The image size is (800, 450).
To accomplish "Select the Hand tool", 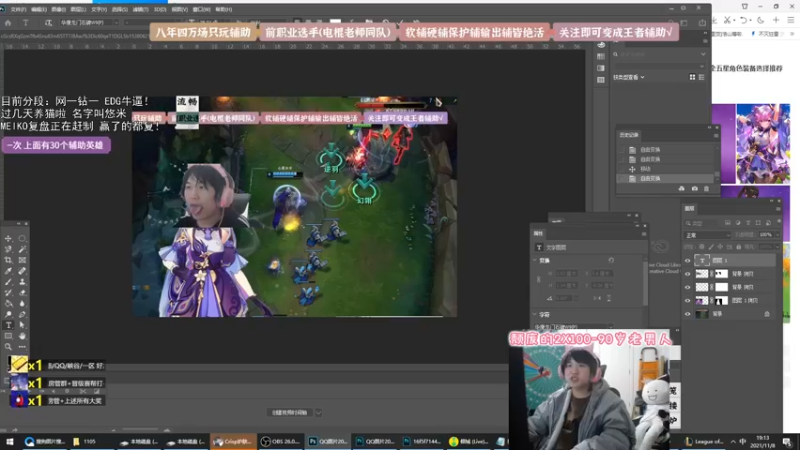I will 22,336.
